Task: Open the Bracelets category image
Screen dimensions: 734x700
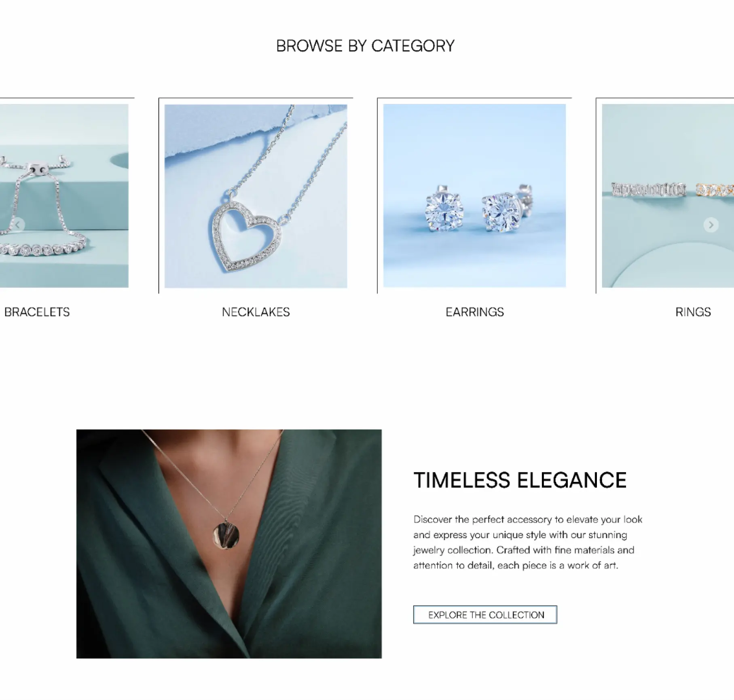Action: click(64, 196)
